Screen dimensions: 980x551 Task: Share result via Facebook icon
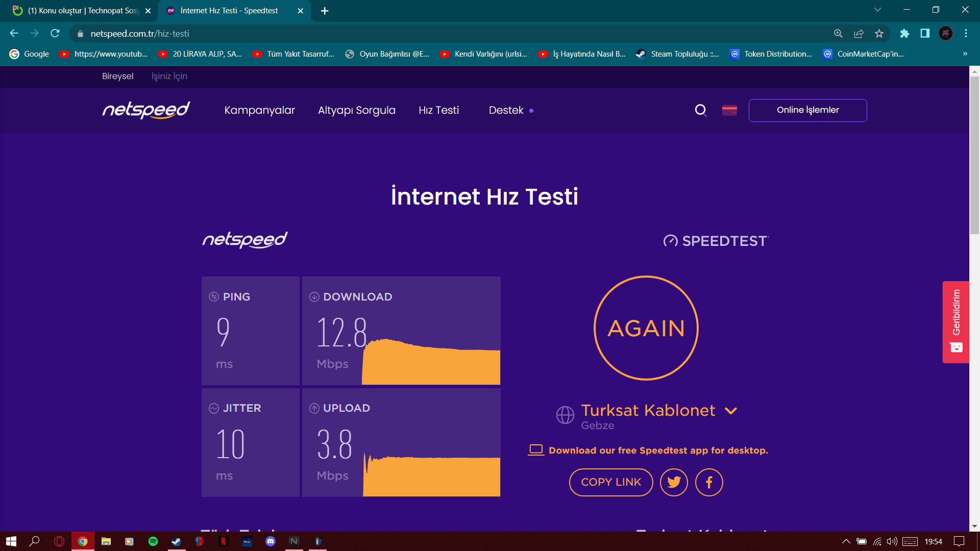[709, 482]
